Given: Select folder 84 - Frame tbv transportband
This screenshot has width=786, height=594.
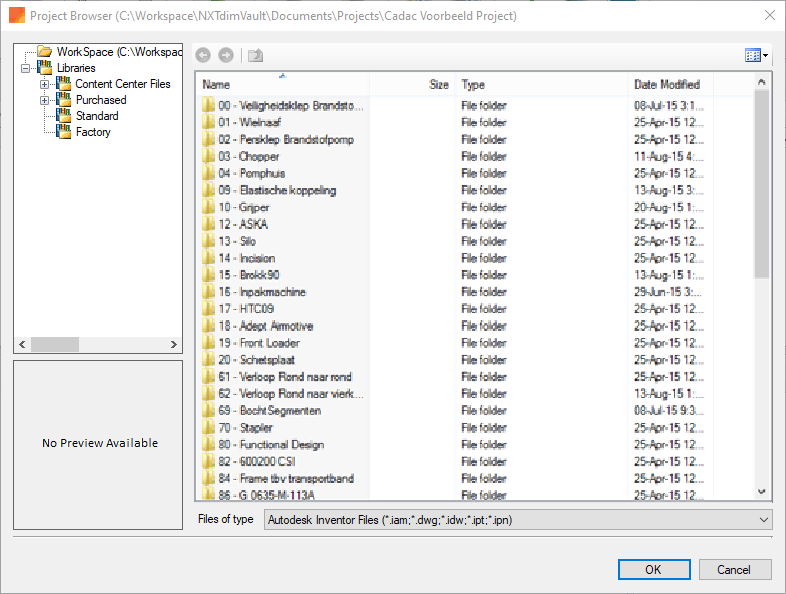Looking at the screenshot, I should click(278, 479).
